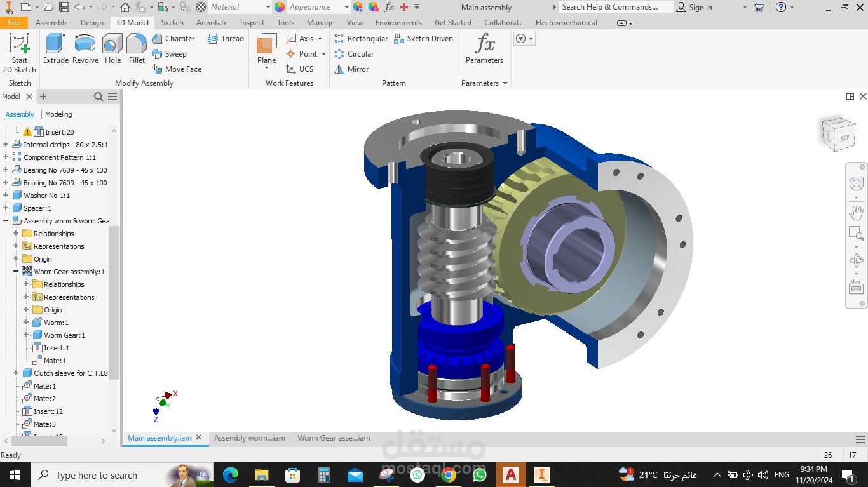Click the Sign In button
The image size is (868, 487).
(695, 7)
